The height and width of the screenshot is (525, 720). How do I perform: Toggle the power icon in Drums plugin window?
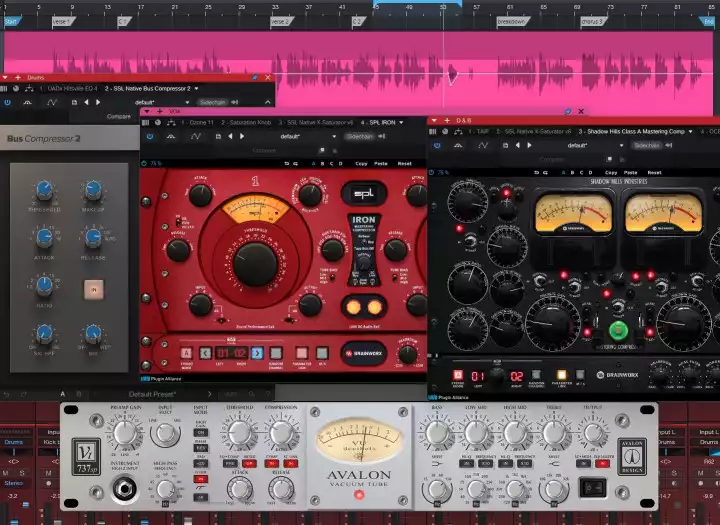(x=7, y=102)
